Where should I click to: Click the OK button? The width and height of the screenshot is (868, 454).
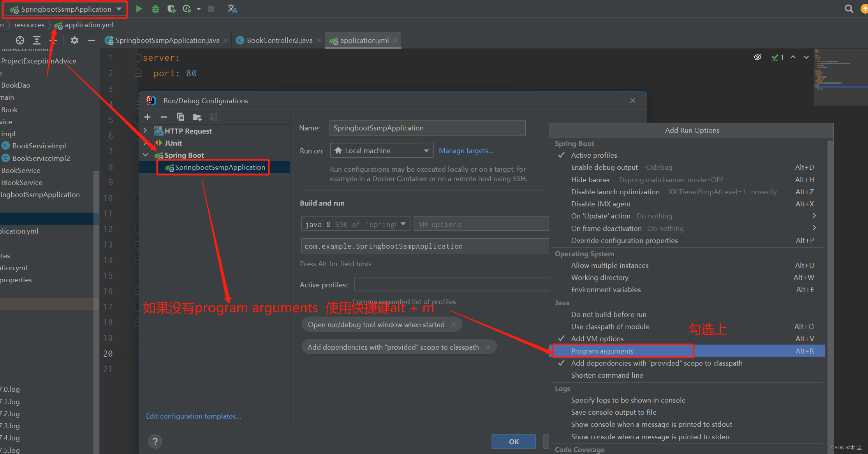pyautogui.click(x=513, y=442)
